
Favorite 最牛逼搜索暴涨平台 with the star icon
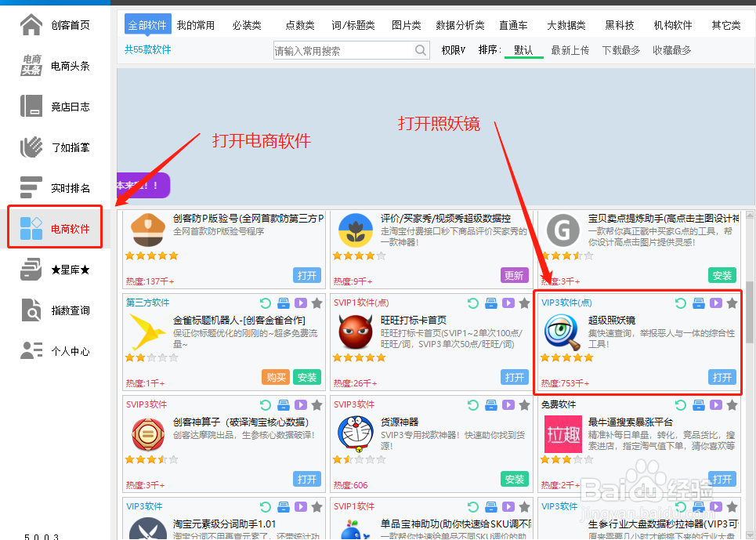pyautogui.click(x=732, y=405)
